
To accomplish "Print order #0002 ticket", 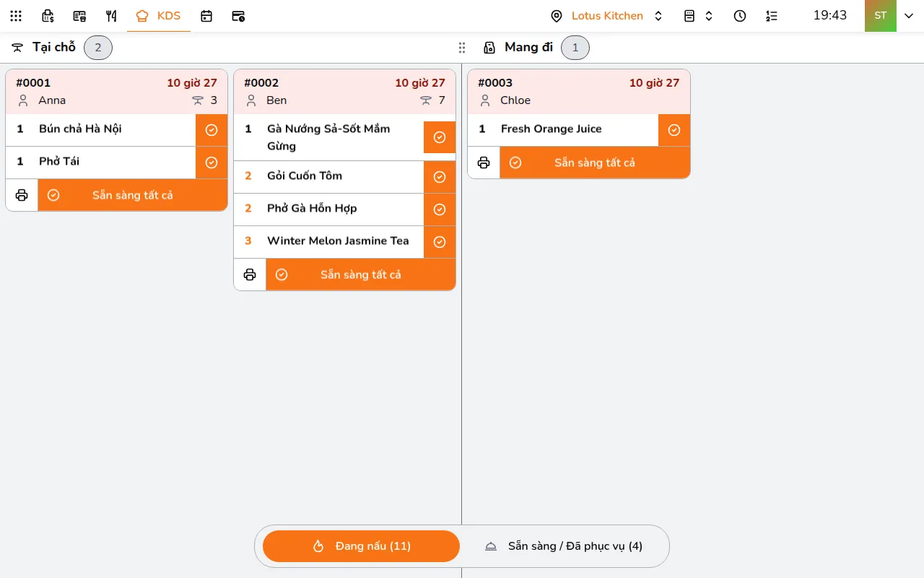I will point(250,275).
